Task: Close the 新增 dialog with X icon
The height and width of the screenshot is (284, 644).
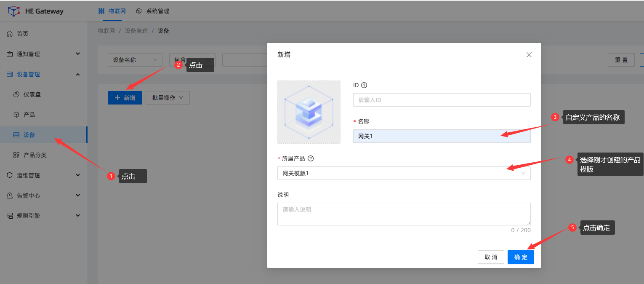Action: click(x=529, y=55)
